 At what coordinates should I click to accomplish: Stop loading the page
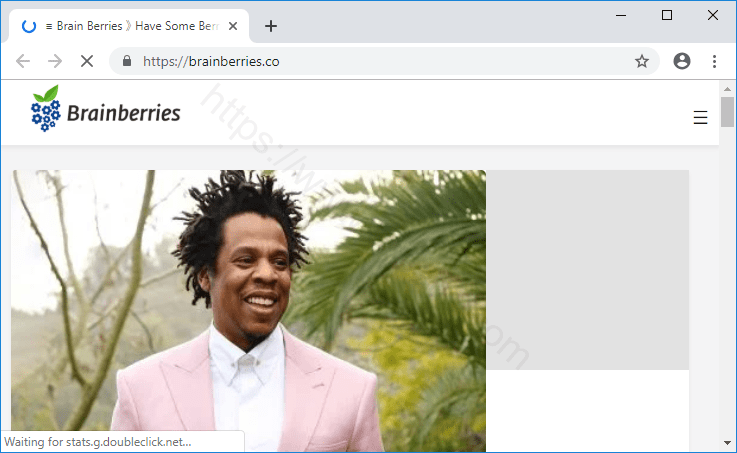point(87,61)
